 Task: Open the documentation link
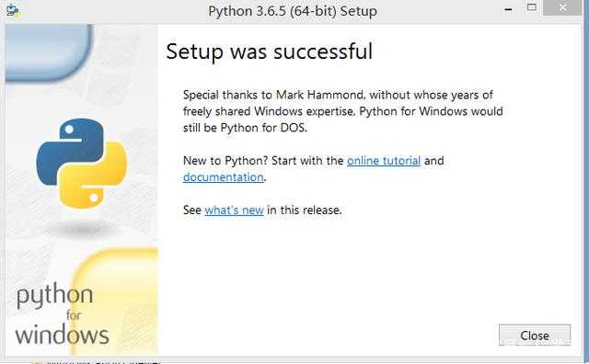click(224, 177)
